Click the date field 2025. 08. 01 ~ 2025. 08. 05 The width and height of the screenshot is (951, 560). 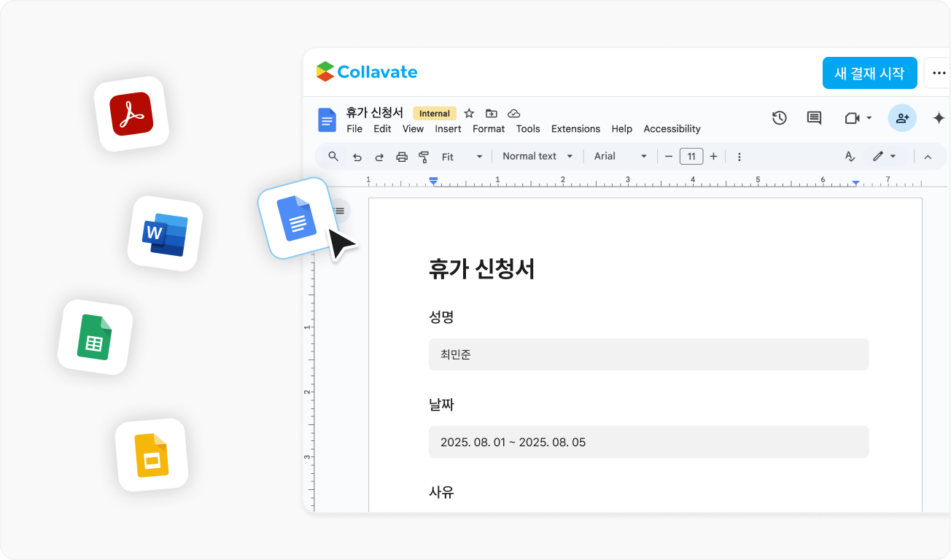[x=649, y=442]
